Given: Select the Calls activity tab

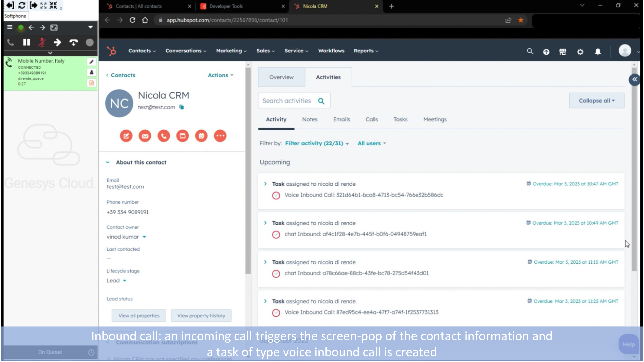Looking at the screenshot, I should pyautogui.click(x=372, y=119).
